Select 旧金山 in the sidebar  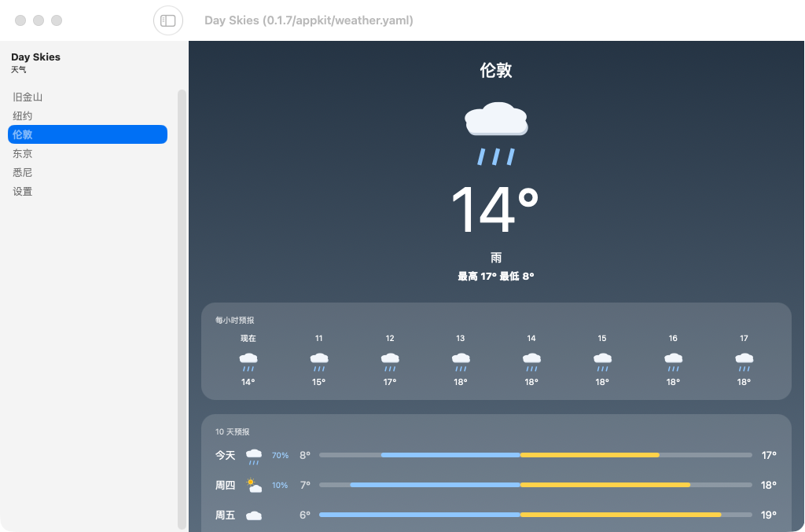tap(87, 97)
